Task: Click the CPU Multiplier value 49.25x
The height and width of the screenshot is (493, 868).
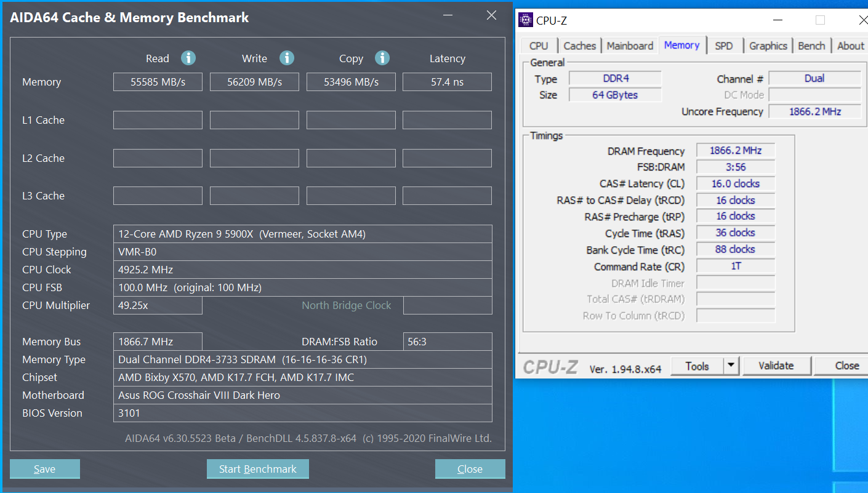Action: (x=158, y=305)
